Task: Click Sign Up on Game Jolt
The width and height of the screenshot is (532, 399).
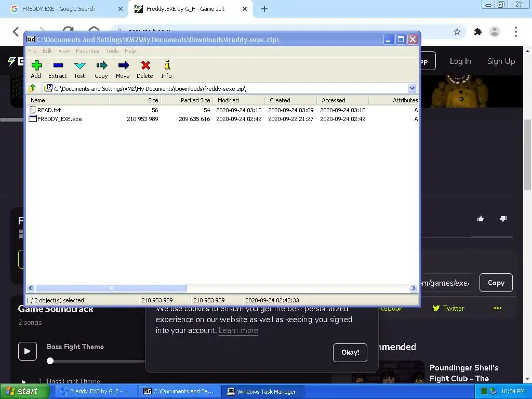Action: coord(501,61)
